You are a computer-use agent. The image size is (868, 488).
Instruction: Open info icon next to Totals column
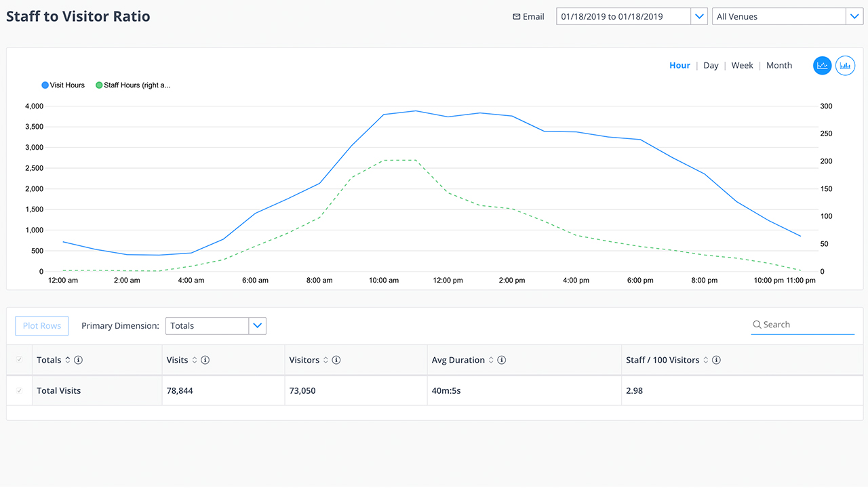79,360
